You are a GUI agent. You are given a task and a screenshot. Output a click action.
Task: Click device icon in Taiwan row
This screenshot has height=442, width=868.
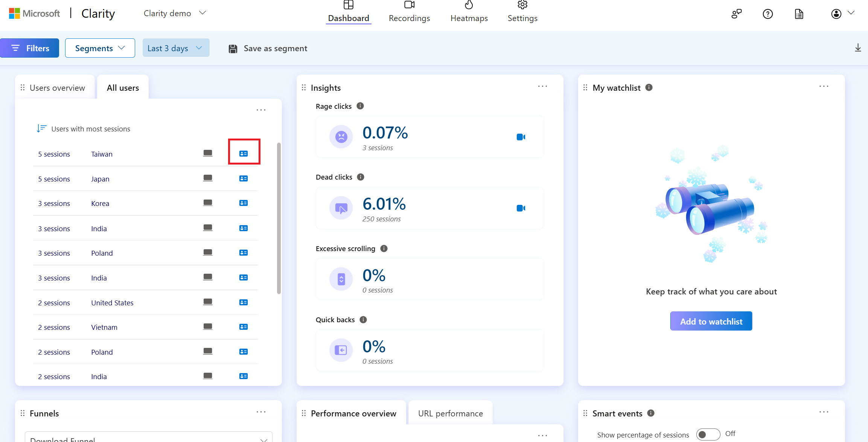(208, 153)
